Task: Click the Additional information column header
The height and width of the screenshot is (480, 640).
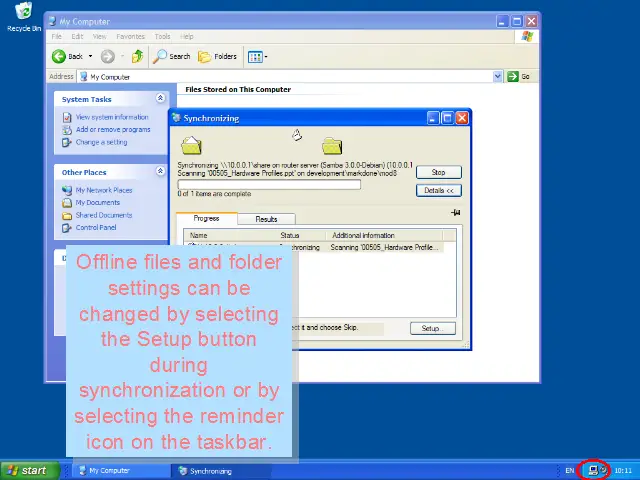Action: click(384, 236)
